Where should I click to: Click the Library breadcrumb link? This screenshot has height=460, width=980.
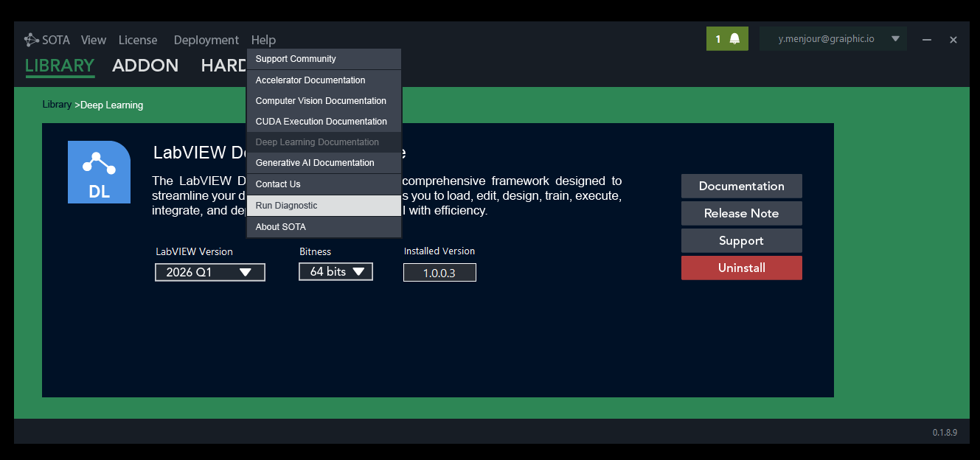point(57,105)
